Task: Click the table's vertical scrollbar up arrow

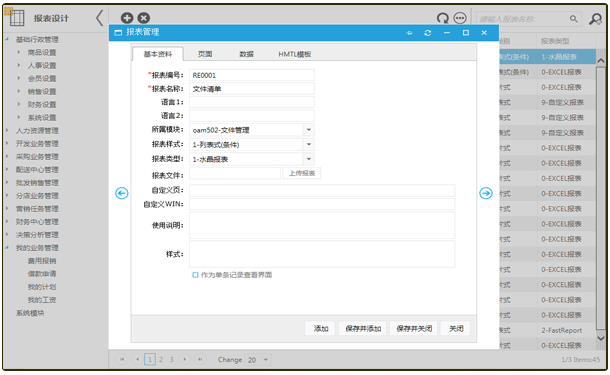Action: tap(601, 61)
